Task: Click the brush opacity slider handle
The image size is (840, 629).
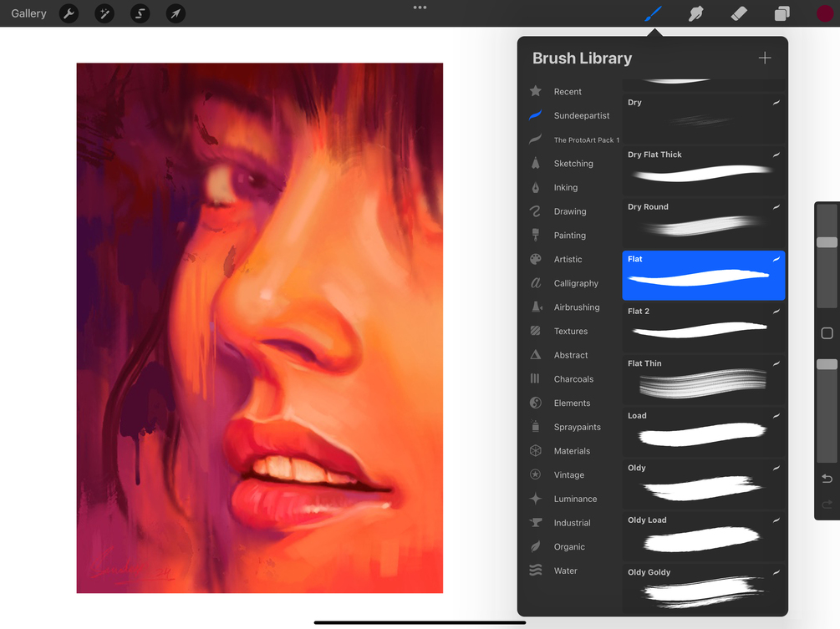Action: [x=827, y=364]
